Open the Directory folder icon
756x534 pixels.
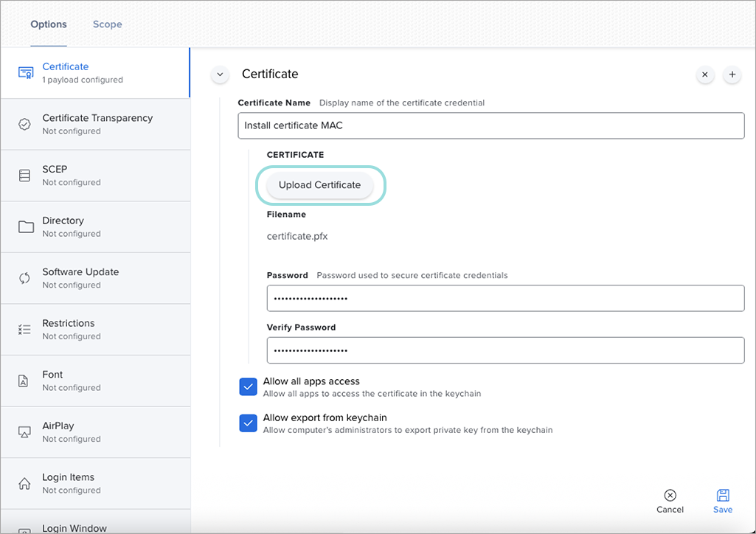26,226
